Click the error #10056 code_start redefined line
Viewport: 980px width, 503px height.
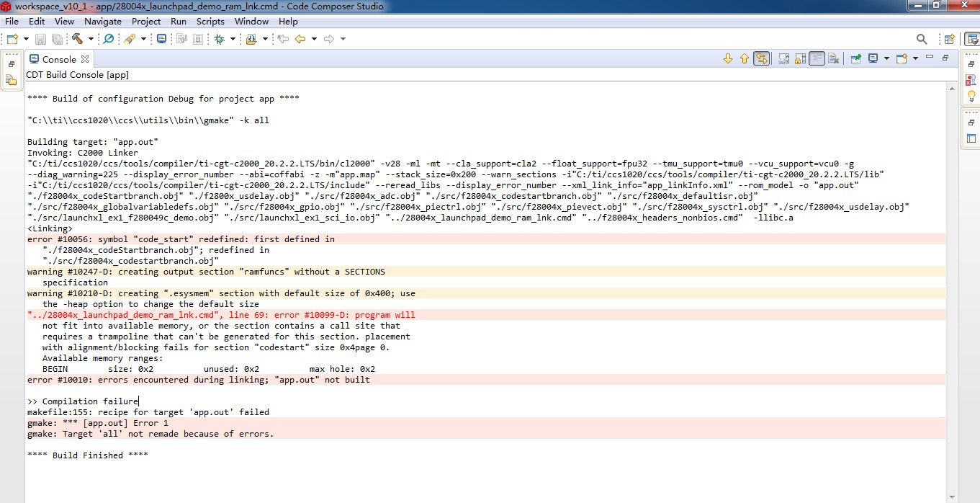point(486,239)
